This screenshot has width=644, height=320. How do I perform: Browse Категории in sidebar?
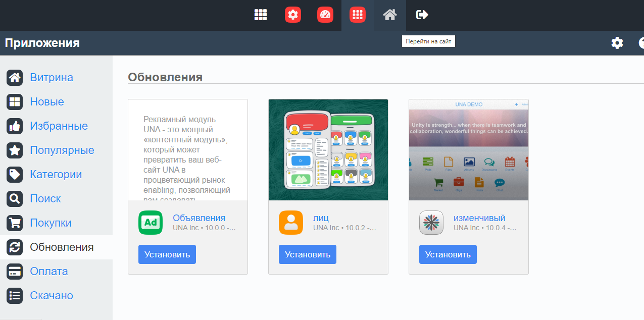pos(56,175)
